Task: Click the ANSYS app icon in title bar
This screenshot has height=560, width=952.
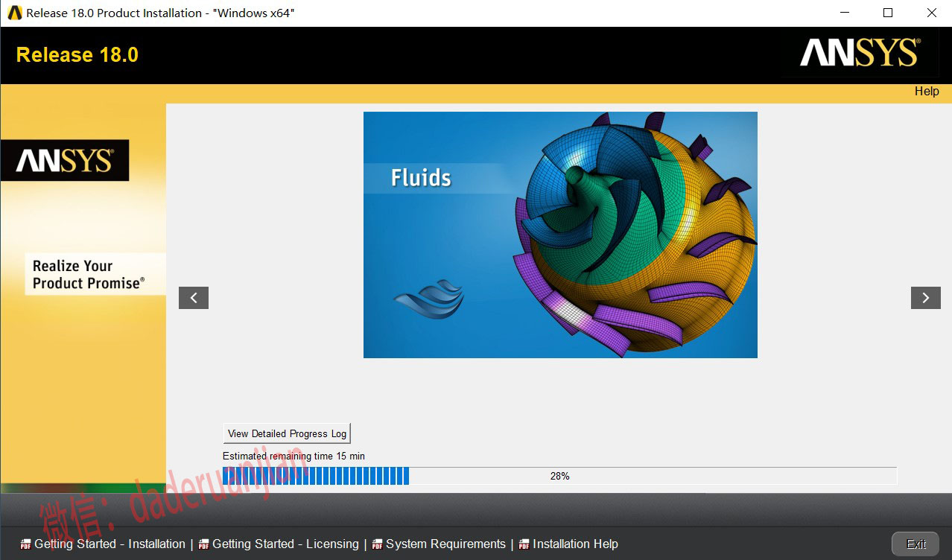Action: coord(14,13)
